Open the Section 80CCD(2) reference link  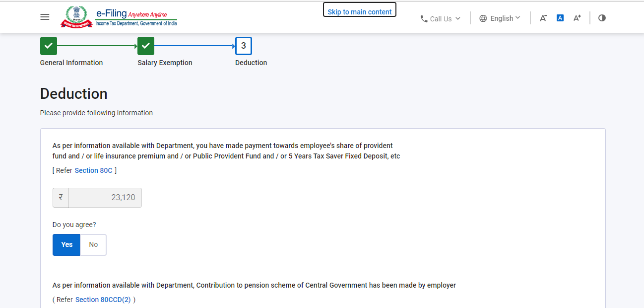(103, 300)
